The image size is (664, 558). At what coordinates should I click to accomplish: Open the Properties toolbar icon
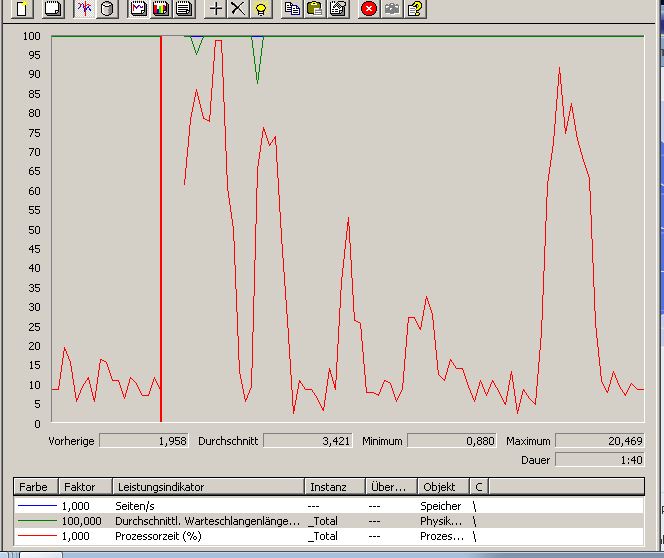[338, 8]
